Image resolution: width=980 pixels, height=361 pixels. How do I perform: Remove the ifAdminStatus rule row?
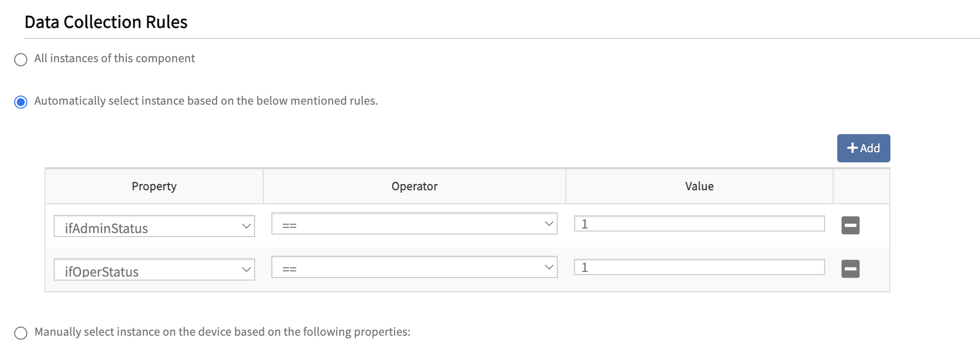(850, 225)
